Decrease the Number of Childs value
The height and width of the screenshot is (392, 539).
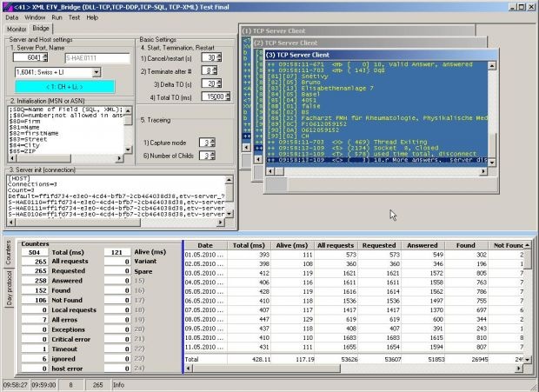(x=214, y=157)
